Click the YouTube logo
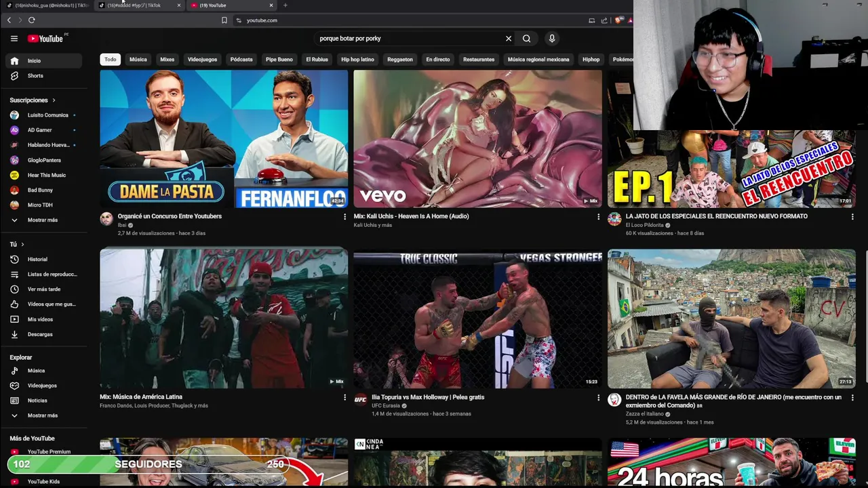This screenshot has width=868, height=488. [x=45, y=39]
